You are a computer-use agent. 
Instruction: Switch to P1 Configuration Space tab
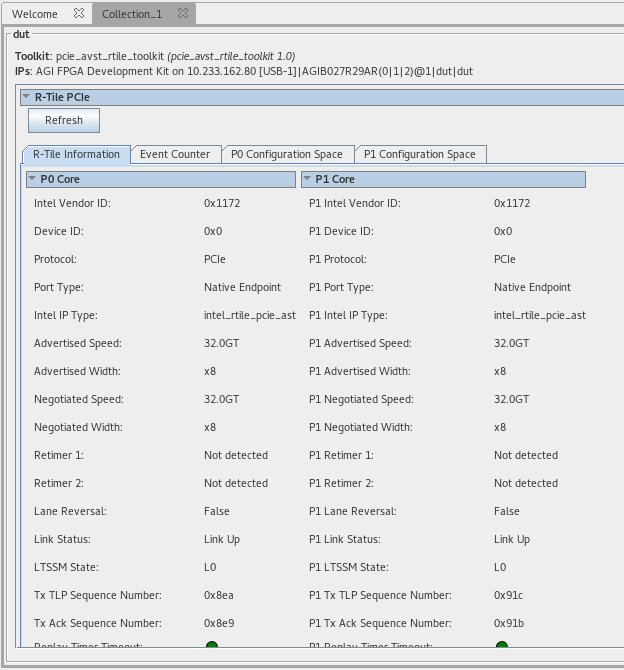(420, 154)
